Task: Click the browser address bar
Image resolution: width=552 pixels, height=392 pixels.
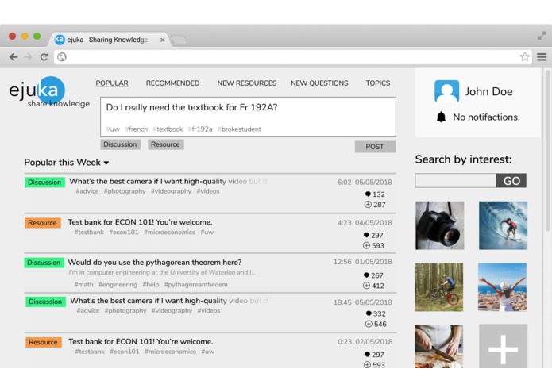Action: (292, 57)
